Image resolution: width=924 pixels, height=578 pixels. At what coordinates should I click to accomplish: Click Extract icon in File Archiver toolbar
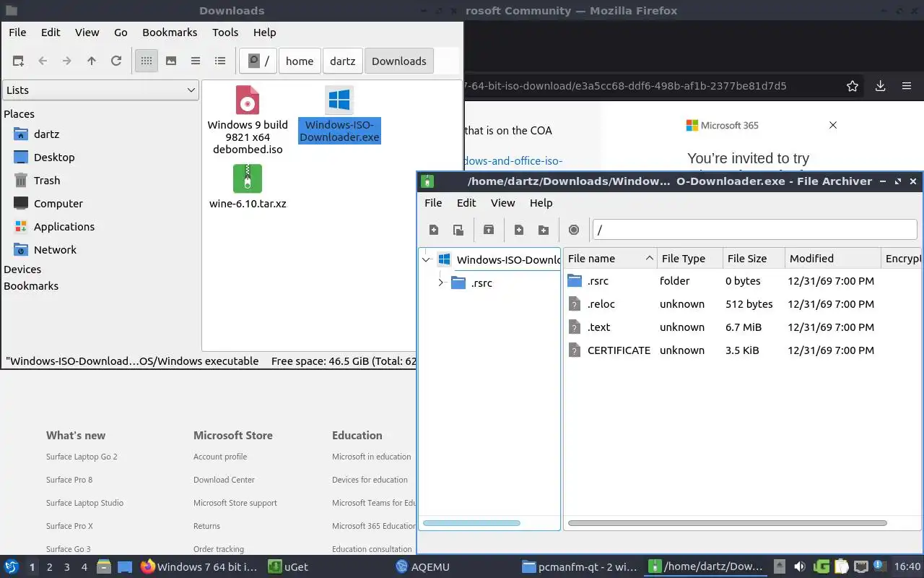(489, 230)
